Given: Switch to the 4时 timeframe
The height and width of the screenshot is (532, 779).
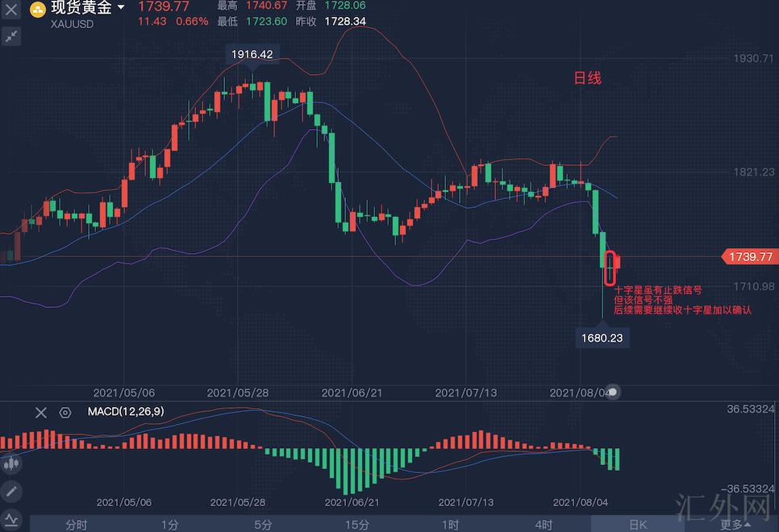Looking at the screenshot, I should point(544,524).
